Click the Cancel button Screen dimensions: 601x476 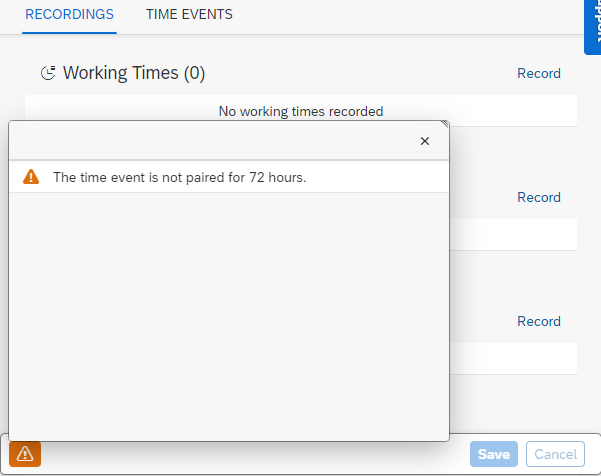pos(555,454)
